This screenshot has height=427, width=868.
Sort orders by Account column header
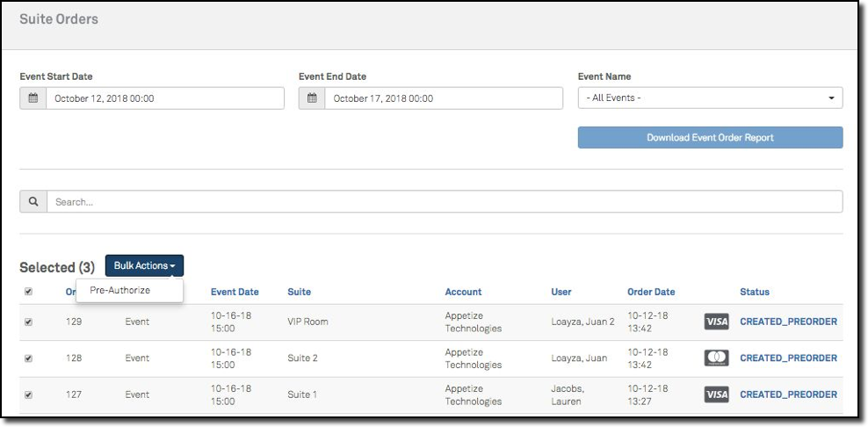[x=463, y=292]
